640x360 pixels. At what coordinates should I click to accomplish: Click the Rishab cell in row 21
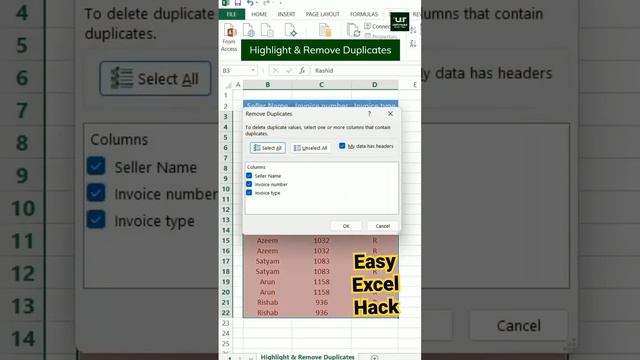pyautogui.click(x=267, y=302)
